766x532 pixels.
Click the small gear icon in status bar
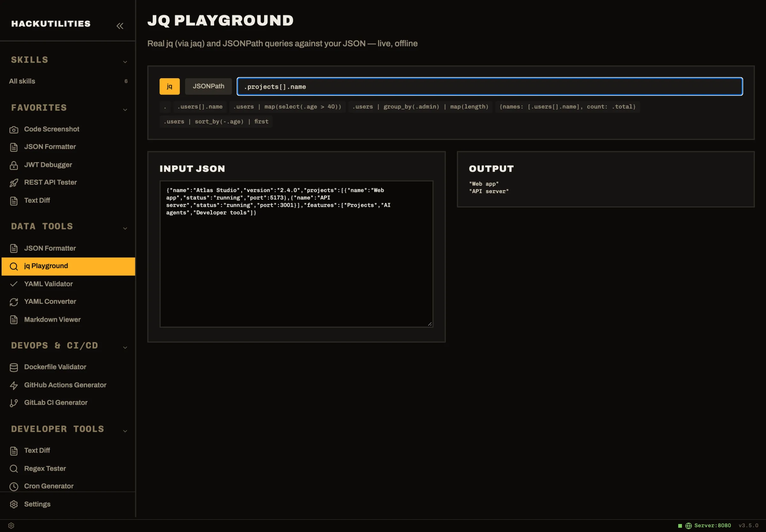[11, 525]
